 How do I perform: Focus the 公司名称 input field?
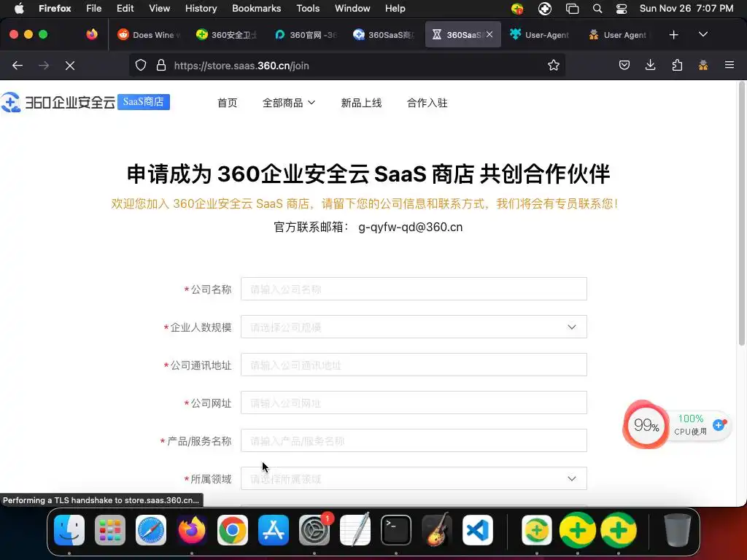(x=414, y=289)
